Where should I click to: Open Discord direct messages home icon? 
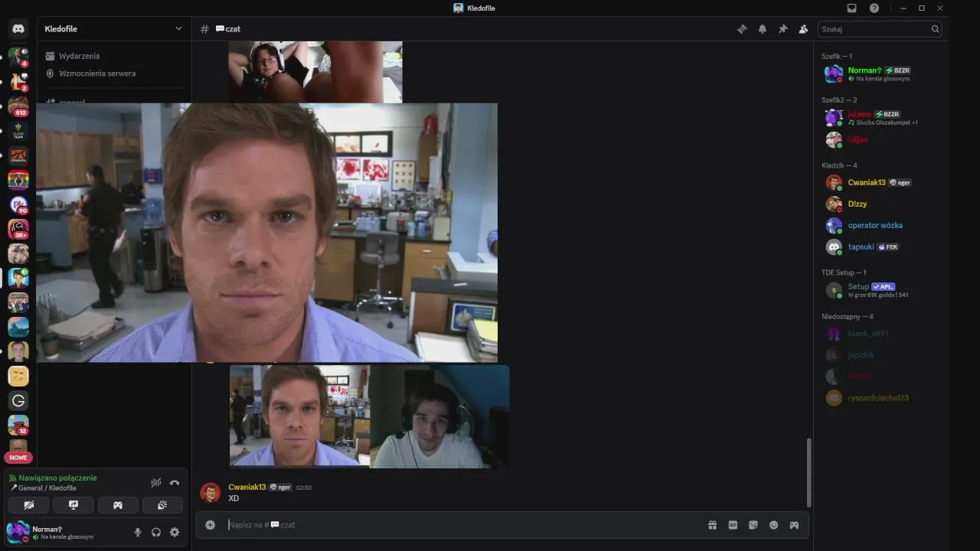click(18, 29)
